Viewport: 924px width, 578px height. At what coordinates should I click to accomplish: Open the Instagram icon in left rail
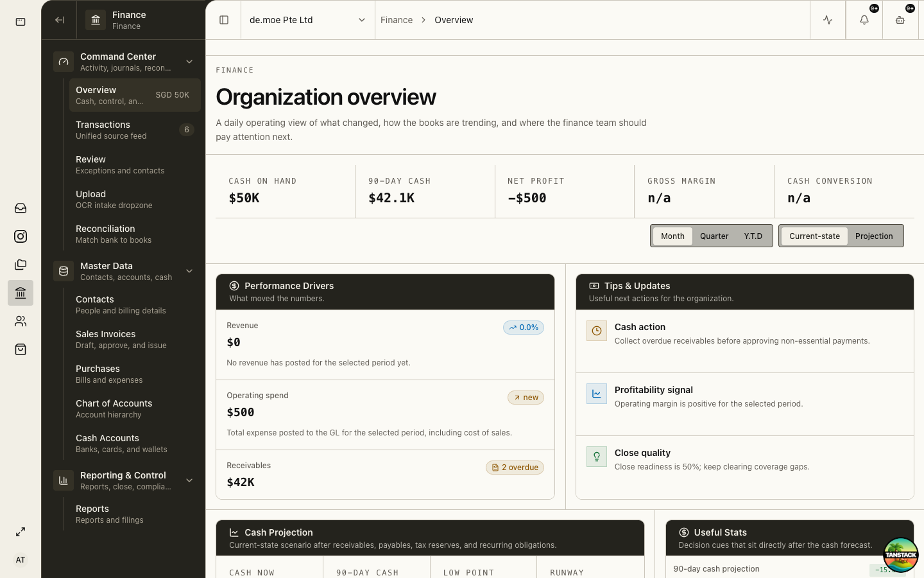21,236
